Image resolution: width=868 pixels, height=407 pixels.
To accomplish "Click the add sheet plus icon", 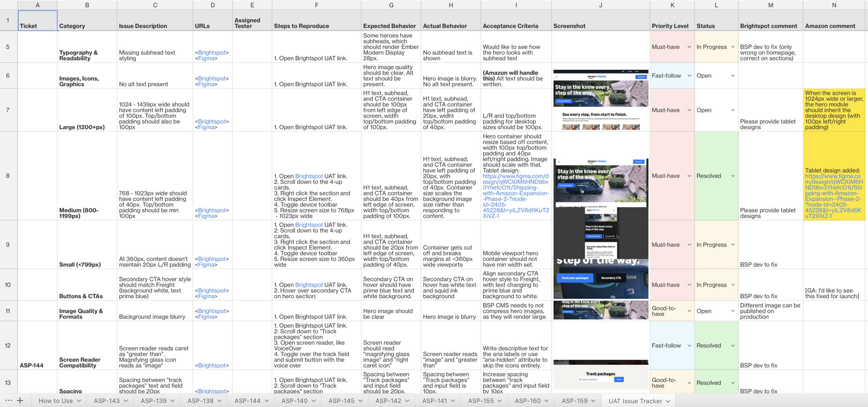I will click(20, 401).
